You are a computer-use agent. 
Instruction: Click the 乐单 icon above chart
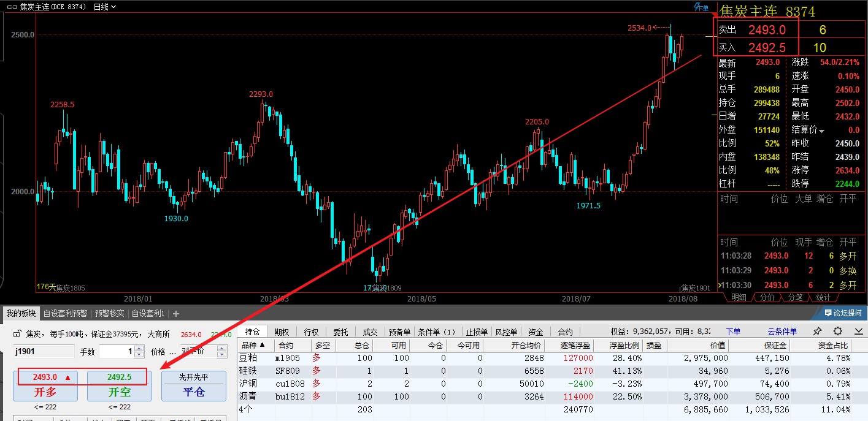pos(701,7)
